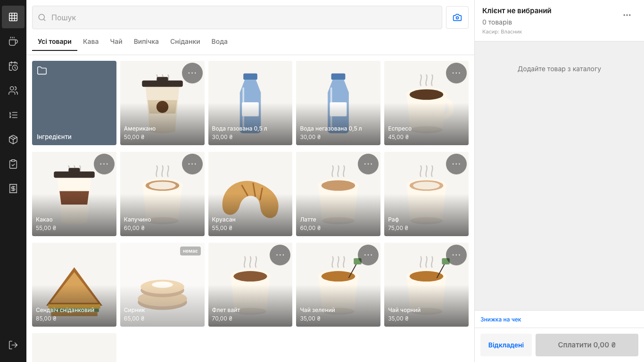Open options menu on Чай зелений card

point(368,255)
